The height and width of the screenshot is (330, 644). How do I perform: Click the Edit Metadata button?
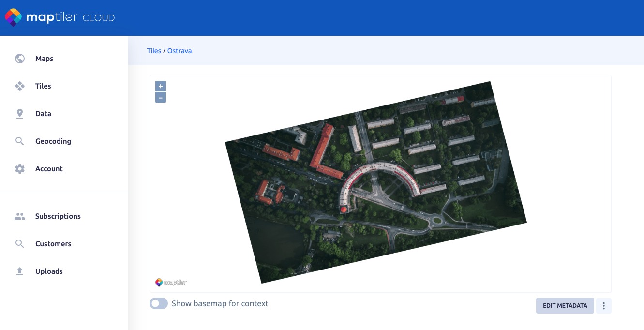pyautogui.click(x=565, y=306)
